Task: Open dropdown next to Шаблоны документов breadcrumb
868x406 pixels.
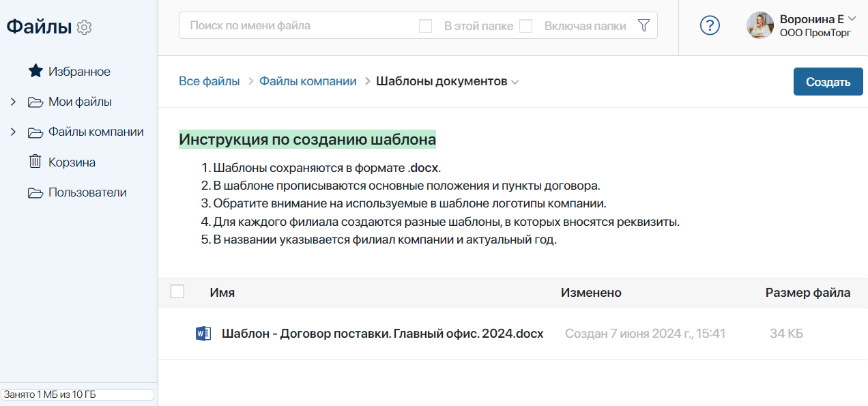Action: 515,82
